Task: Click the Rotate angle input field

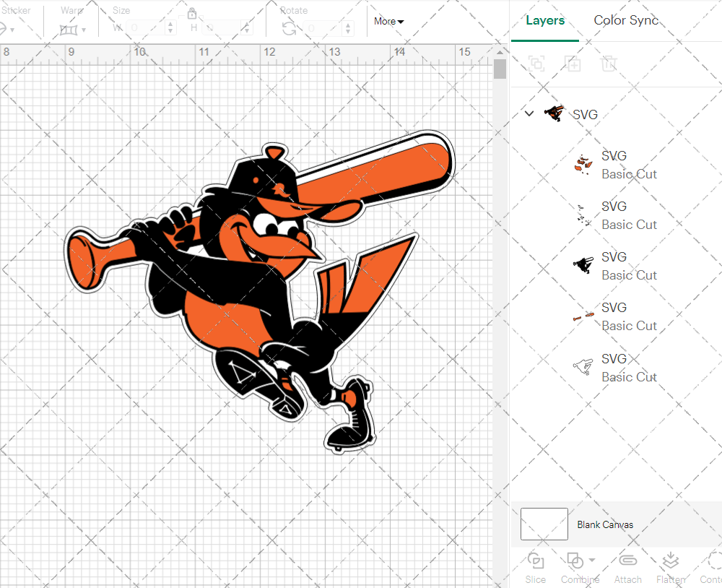Action: pyautogui.click(x=323, y=28)
